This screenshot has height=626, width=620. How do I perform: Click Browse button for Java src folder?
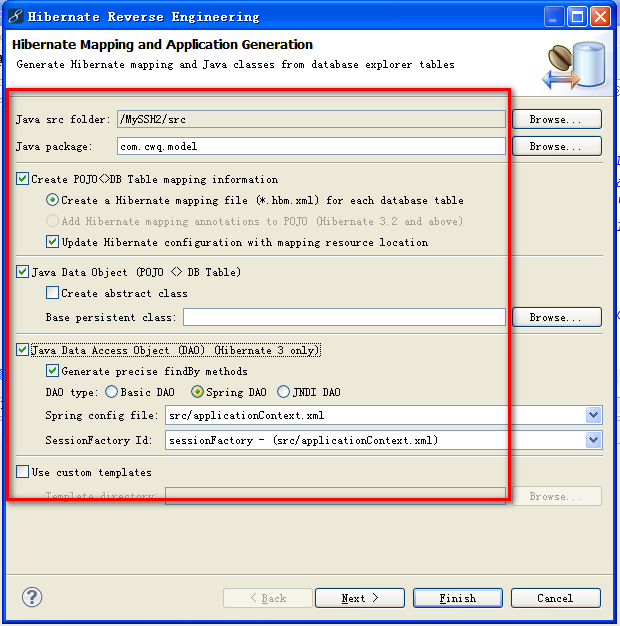557,119
